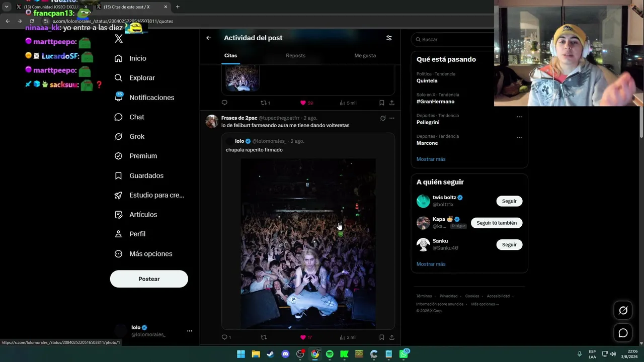Open the Privacidad footer link
The height and width of the screenshot is (362, 644).
pyautogui.click(x=448, y=296)
